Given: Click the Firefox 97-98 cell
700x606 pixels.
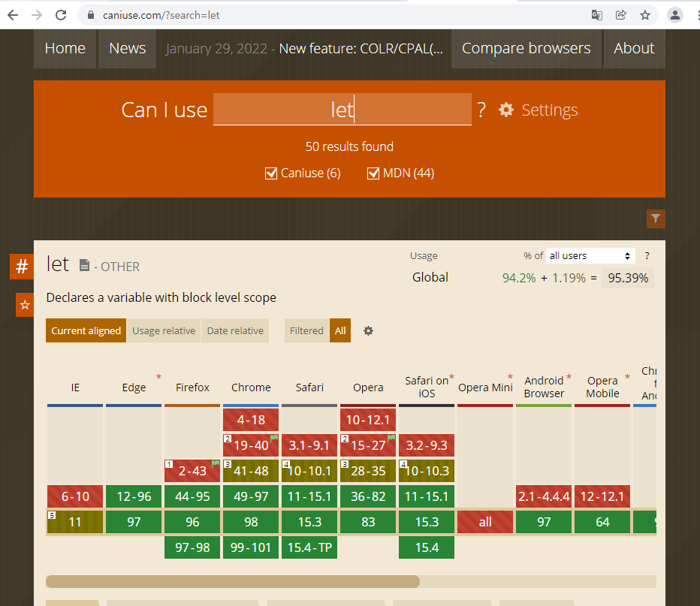Looking at the screenshot, I should (x=192, y=547).
